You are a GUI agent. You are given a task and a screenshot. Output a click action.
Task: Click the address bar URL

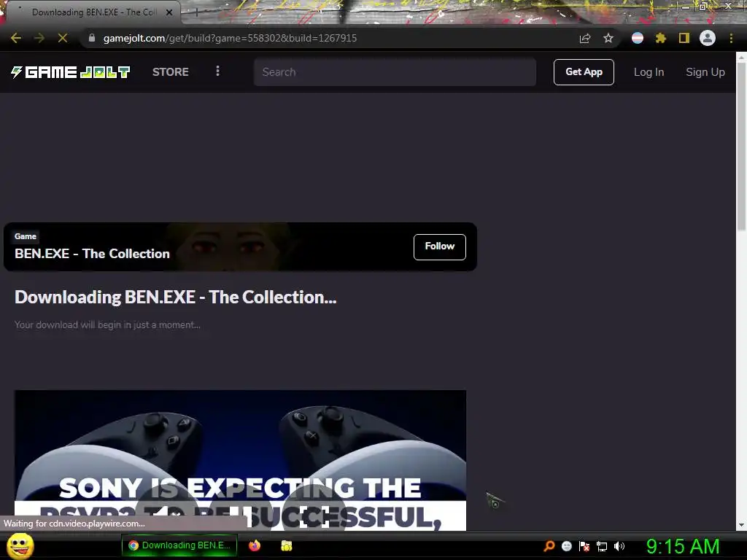pyautogui.click(x=230, y=38)
